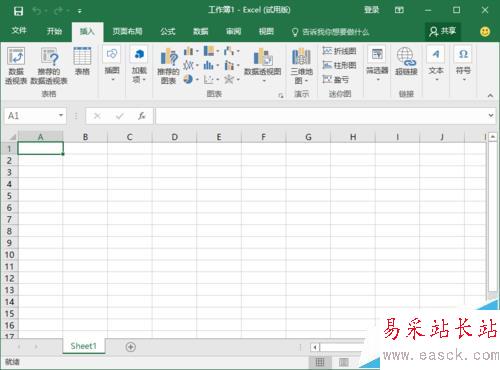Insert a scatter or bubble chart
The height and width of the screenshot is (370, 500).
tap(211, 79)
